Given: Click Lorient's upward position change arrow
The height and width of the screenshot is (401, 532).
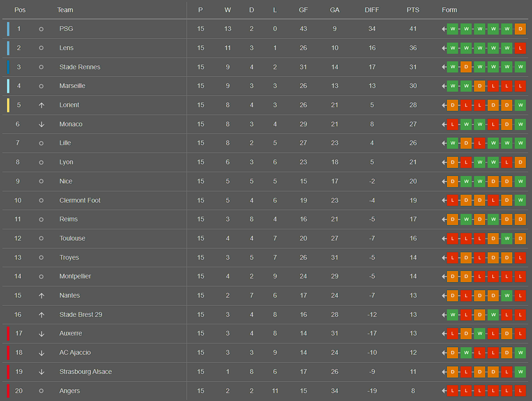Looking at the screenshot, I should 41,105.
